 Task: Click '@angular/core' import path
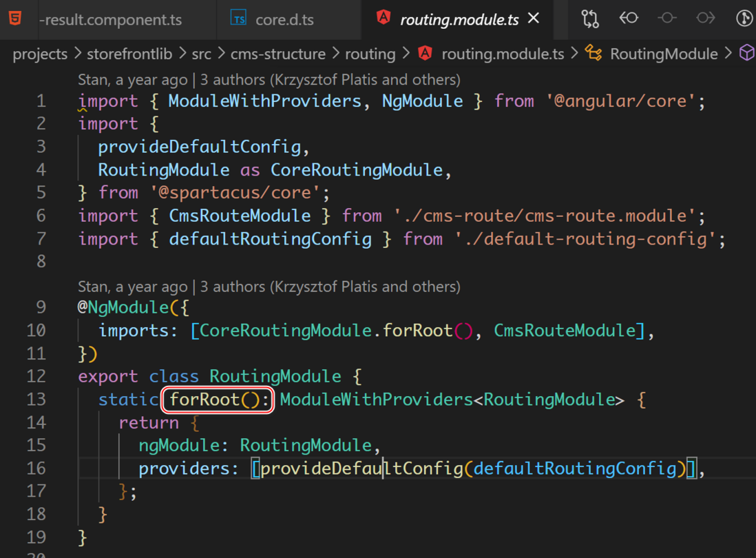pos(620,101)
